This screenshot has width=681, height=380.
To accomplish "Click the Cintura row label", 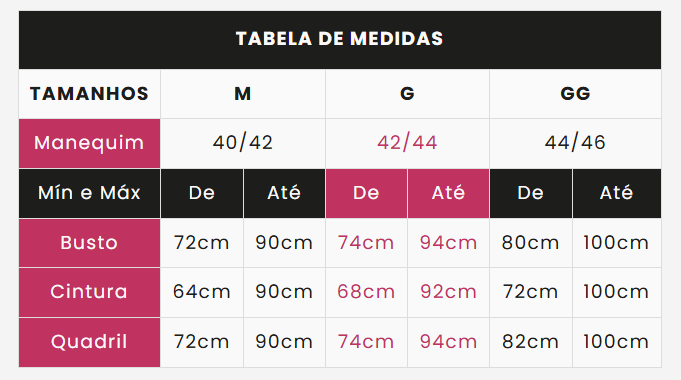I will 89,292.
